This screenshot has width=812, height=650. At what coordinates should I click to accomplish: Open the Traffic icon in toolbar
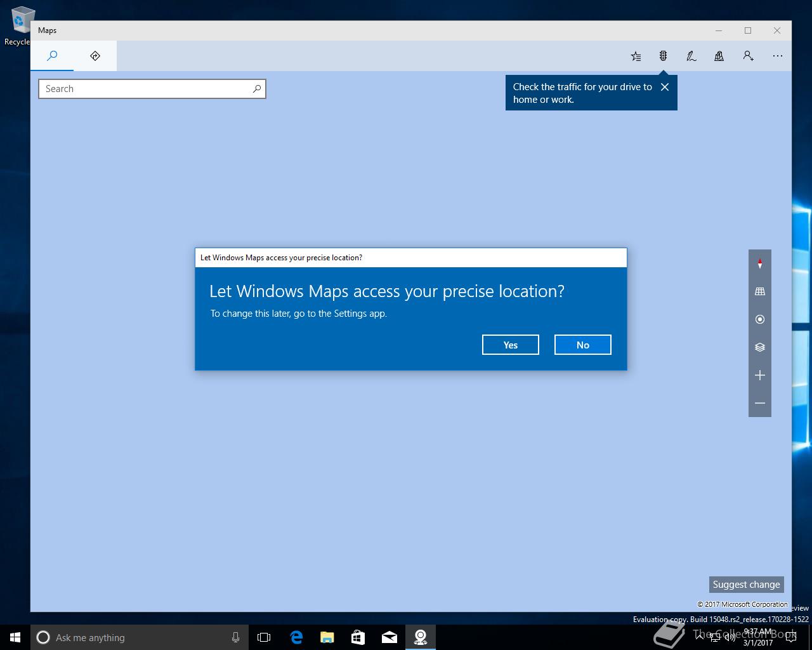[663, 56]
